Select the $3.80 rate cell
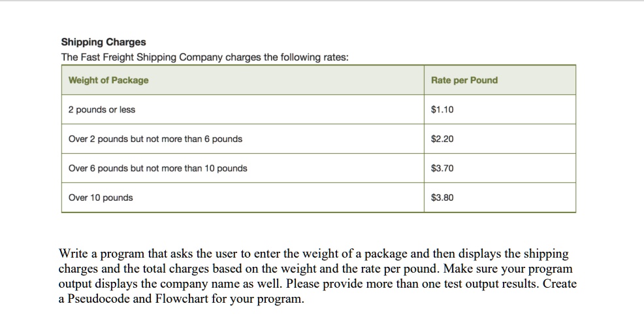 (500, 197)
